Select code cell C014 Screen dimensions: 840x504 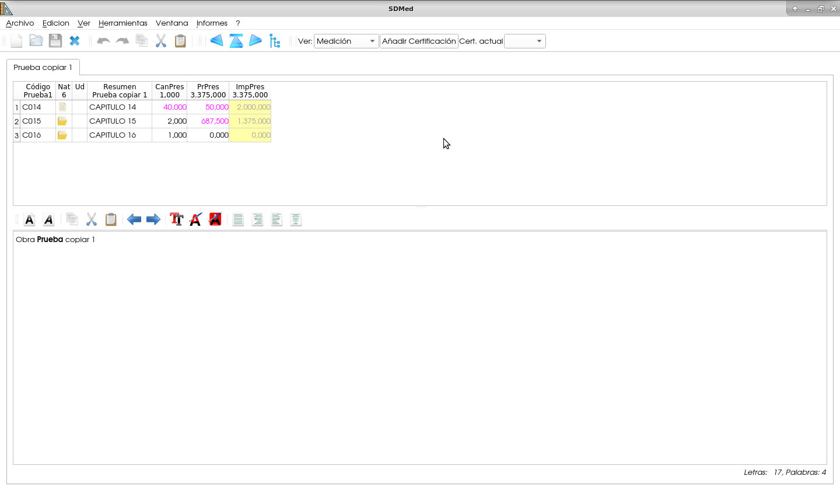38,107
